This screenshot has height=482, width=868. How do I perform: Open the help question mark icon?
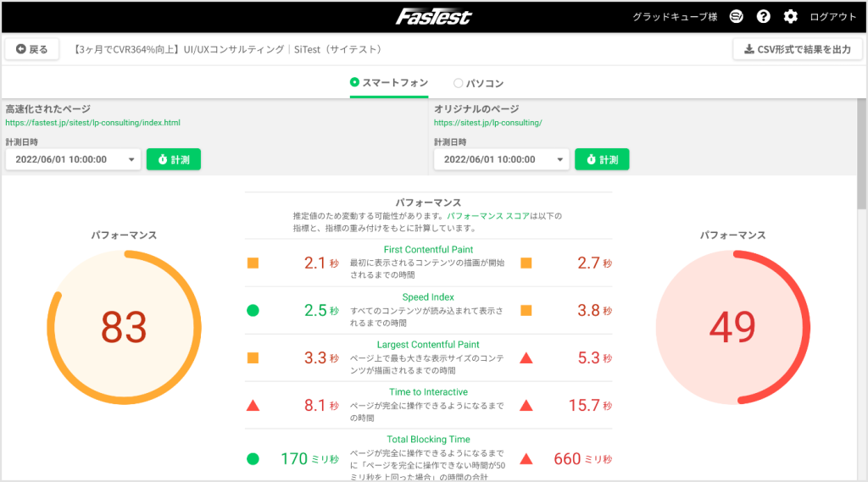pos(764,17)
